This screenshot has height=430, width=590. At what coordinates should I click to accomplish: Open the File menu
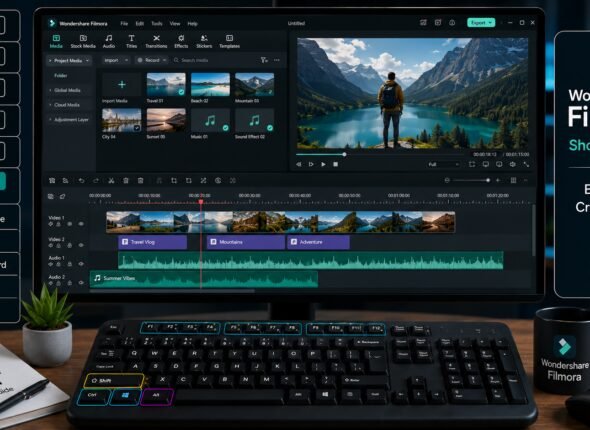coord(124,23)
